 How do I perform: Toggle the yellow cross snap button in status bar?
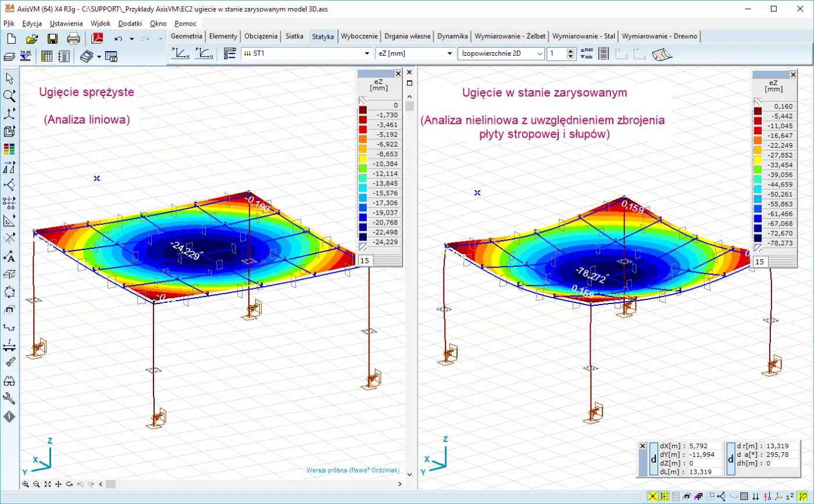[653, 496]
